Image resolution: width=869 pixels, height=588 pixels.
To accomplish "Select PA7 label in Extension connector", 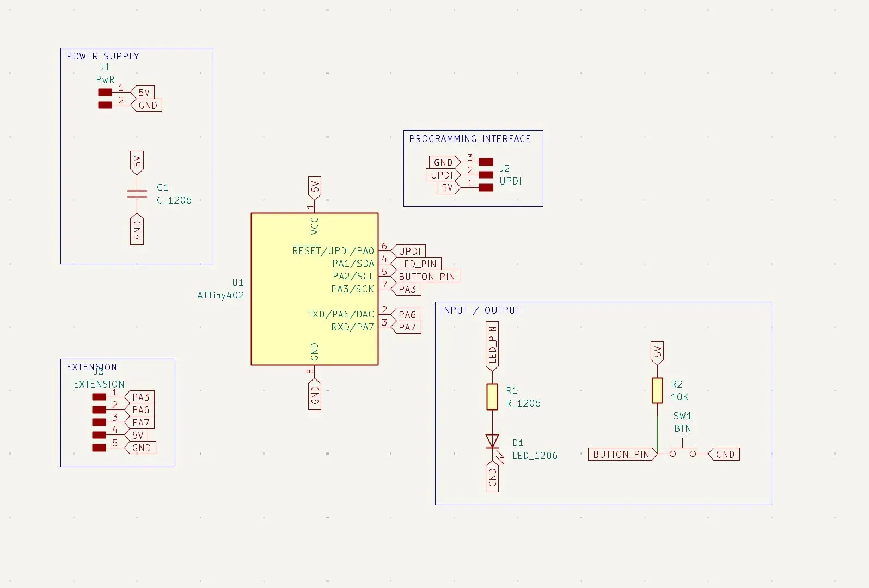I will click(139, 422).
